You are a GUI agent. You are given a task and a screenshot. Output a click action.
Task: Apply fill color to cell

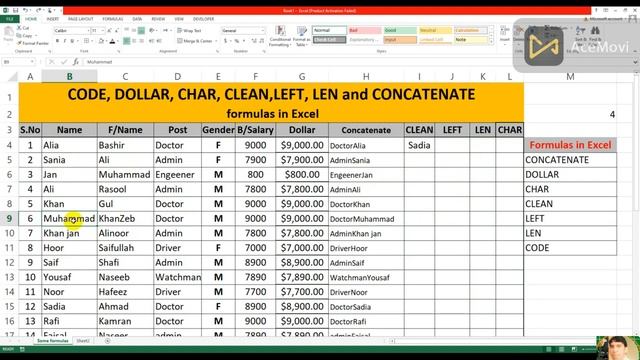101,41
